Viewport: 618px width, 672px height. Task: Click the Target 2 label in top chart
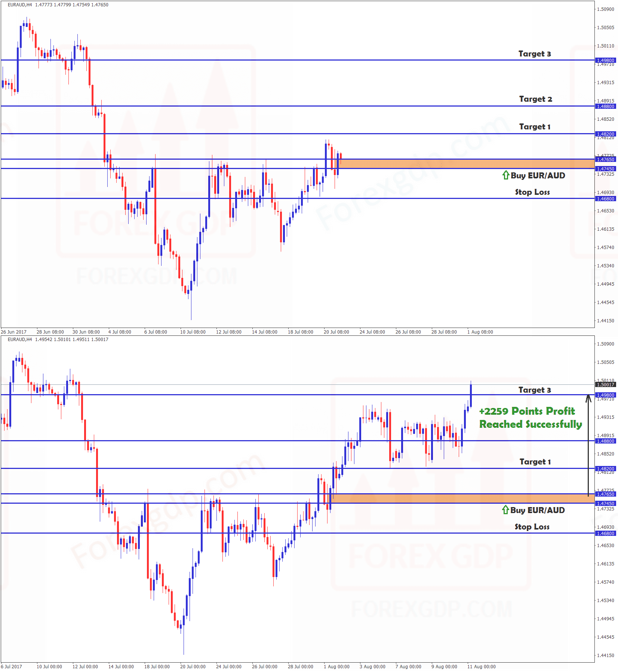[535, 99]
